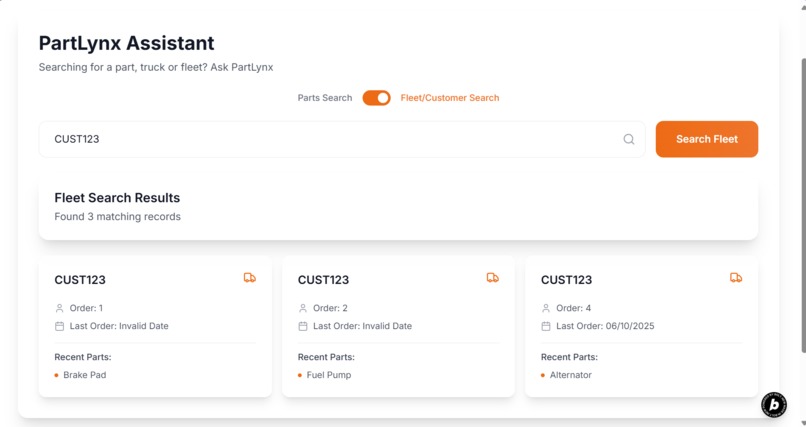
Task: Click CUST123 title on Alternator card
Action: coord(566,280)
